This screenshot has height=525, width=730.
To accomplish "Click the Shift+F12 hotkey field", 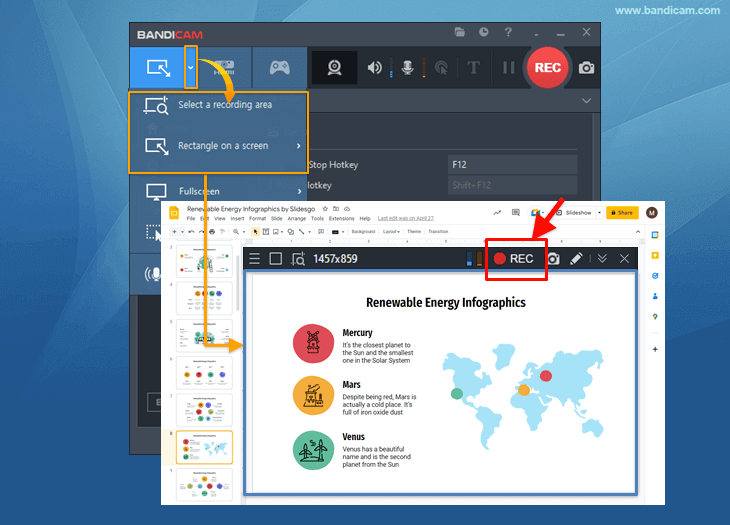I will coord(512,185).
